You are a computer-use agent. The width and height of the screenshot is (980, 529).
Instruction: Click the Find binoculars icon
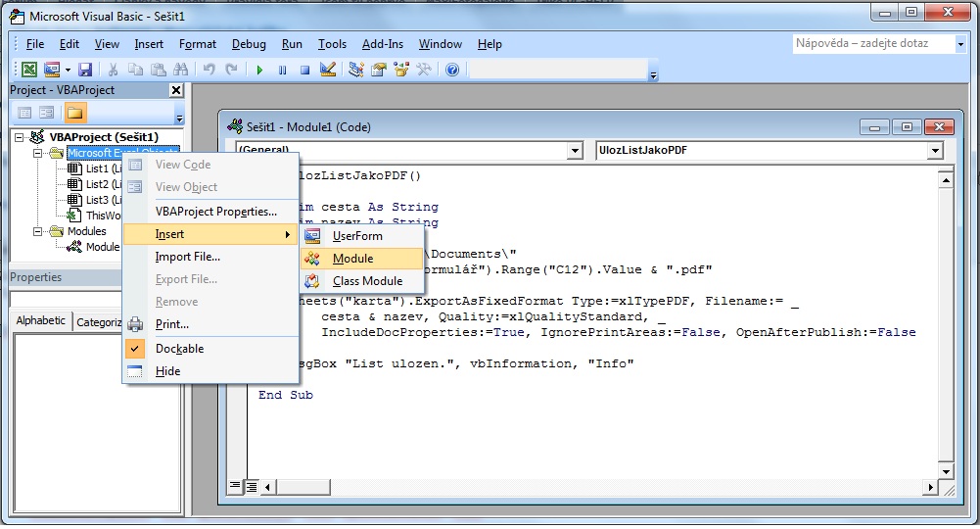[180, 70]
